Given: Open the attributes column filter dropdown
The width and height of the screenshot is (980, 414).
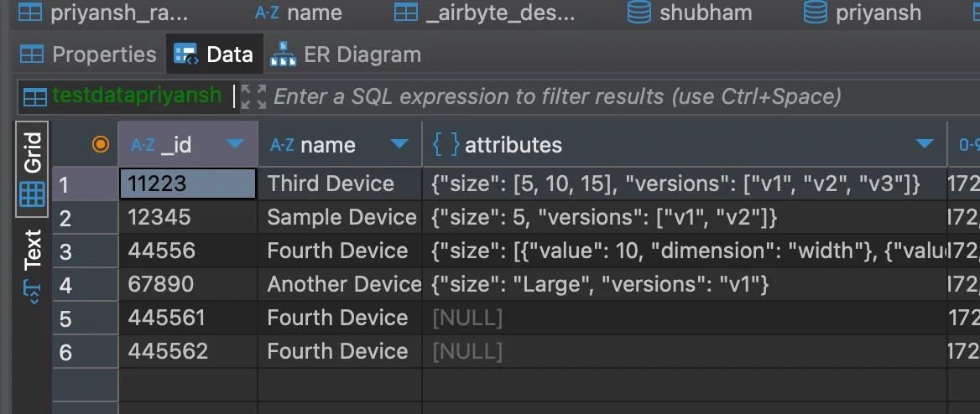Looking at the screenshot, I should 925,145.
